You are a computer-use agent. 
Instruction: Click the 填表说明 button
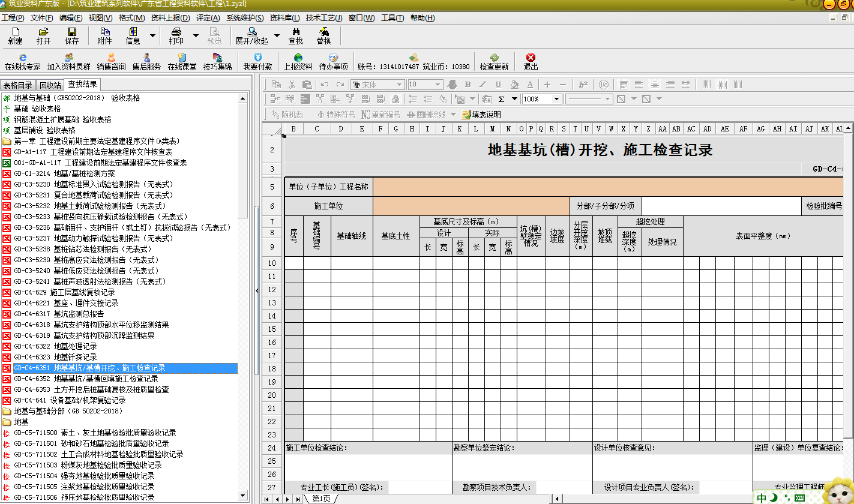coord(481,114)
